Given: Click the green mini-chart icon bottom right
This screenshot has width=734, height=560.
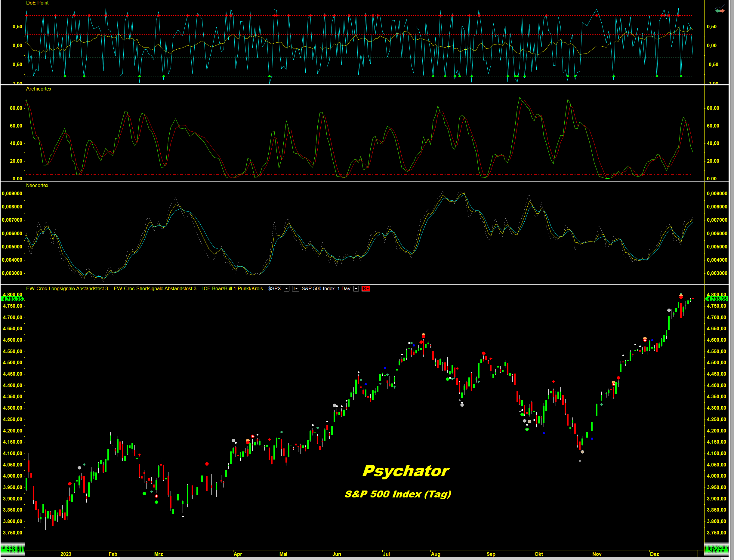Looking at the screenshot, I should (716, 548).
